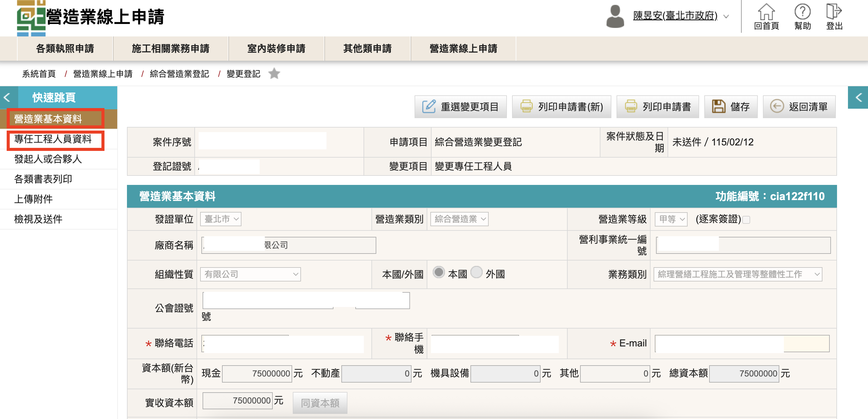Viewport: 868px width, 419px height.
Task: Click the favorite star beside 變更登記
Action: [274, 73]
